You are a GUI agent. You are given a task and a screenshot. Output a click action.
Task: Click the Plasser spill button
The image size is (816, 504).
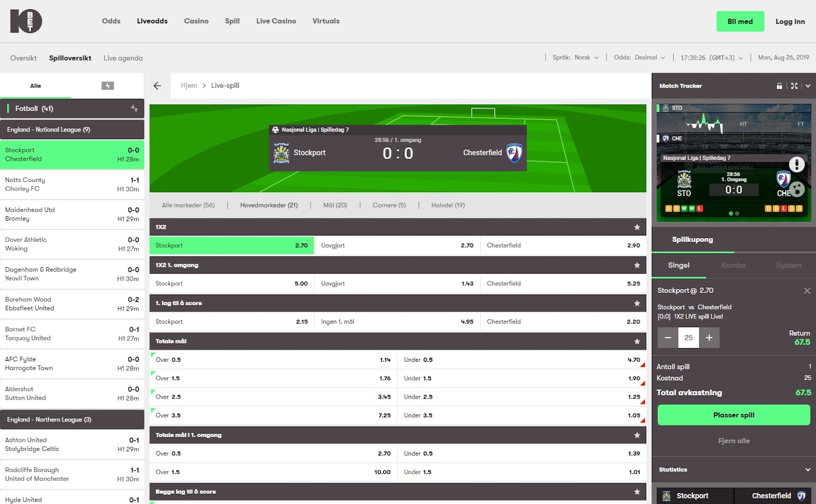tap(733, 415)
